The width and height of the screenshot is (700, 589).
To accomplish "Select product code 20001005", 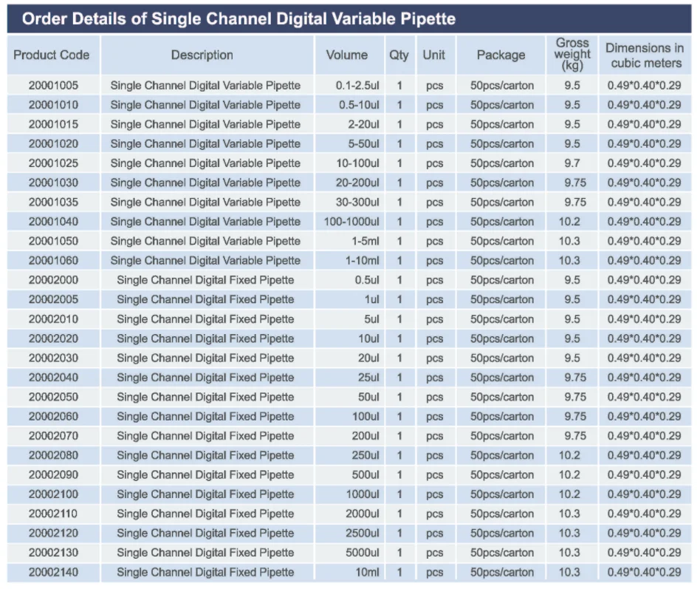I will tap(53, 86).
